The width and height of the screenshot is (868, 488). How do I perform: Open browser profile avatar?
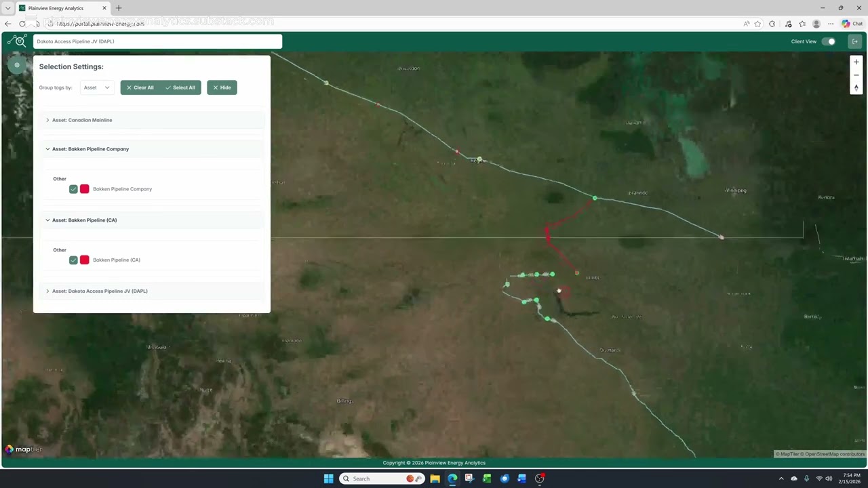[816, 24]
